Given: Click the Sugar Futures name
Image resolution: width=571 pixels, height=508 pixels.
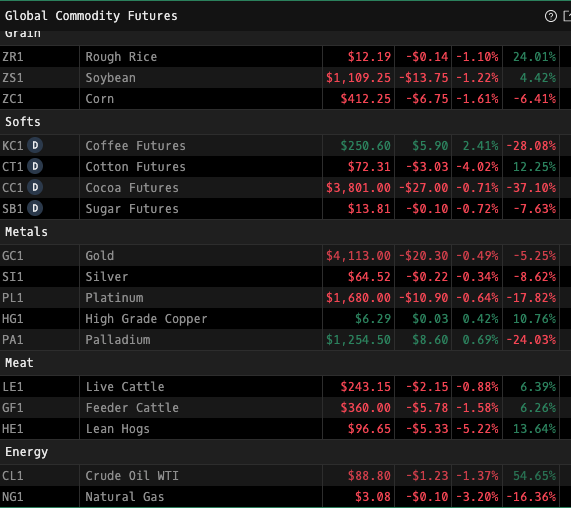Looking at the screenshot, I should pyautogui.click(x=132, y=209).
